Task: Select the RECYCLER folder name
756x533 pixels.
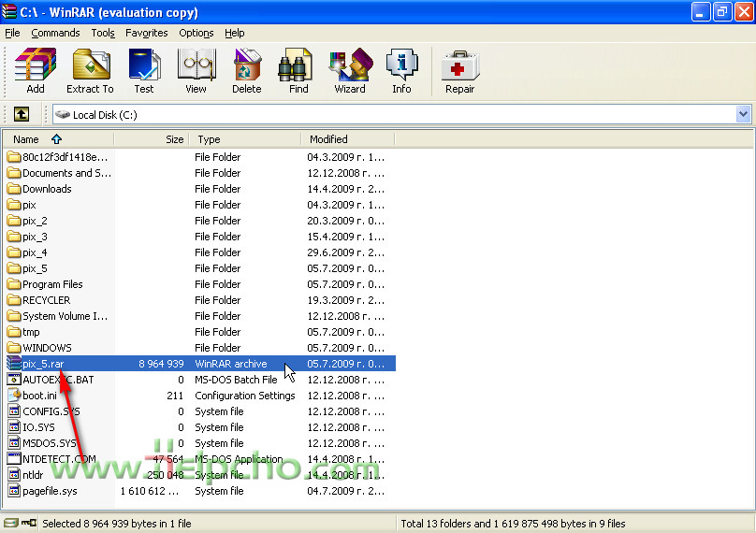Action: coord(46,300)
